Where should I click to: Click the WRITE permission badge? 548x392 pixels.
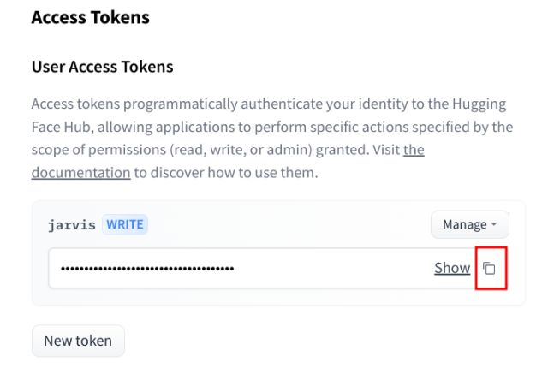124,224
